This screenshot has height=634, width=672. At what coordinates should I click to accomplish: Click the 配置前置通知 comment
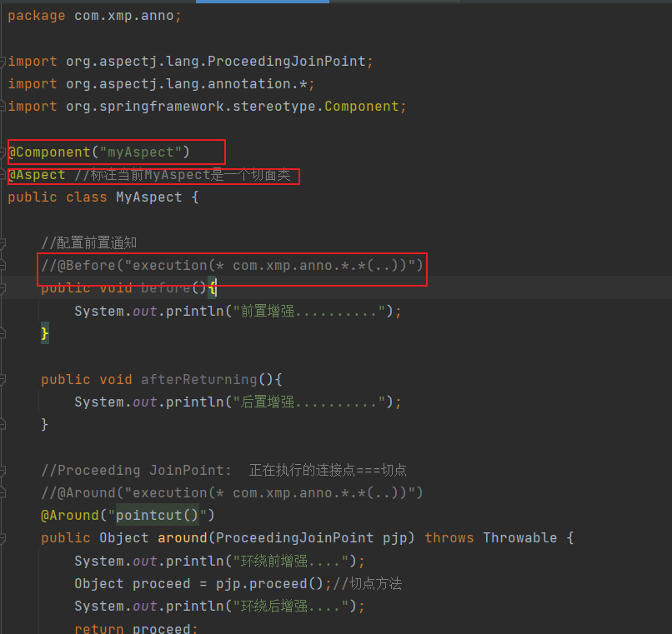(88, 243)
